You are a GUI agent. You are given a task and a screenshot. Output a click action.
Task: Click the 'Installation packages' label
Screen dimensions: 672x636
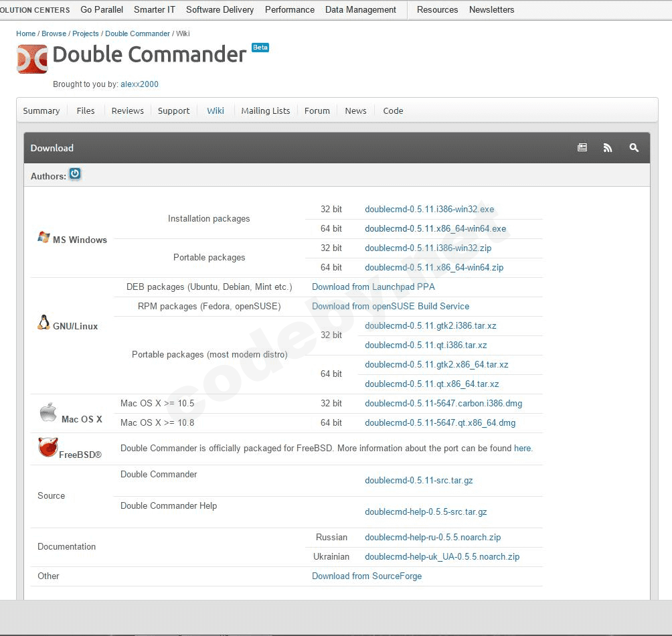click(x=209, y=218)
